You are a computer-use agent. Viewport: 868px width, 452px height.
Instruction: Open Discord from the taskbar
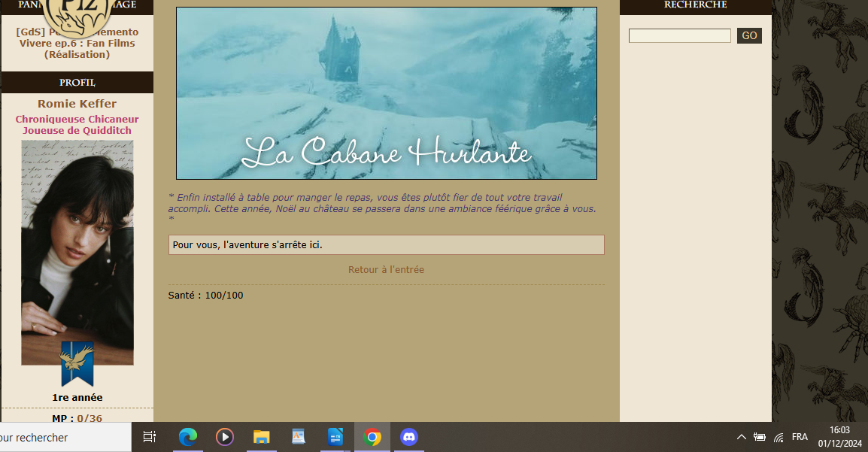(x=409, y=437)
